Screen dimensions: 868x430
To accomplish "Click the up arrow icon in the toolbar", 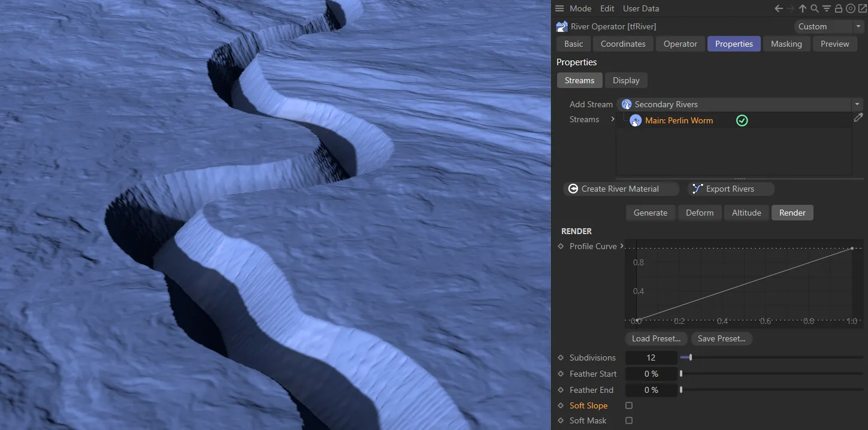I will [x=802, y=8].
